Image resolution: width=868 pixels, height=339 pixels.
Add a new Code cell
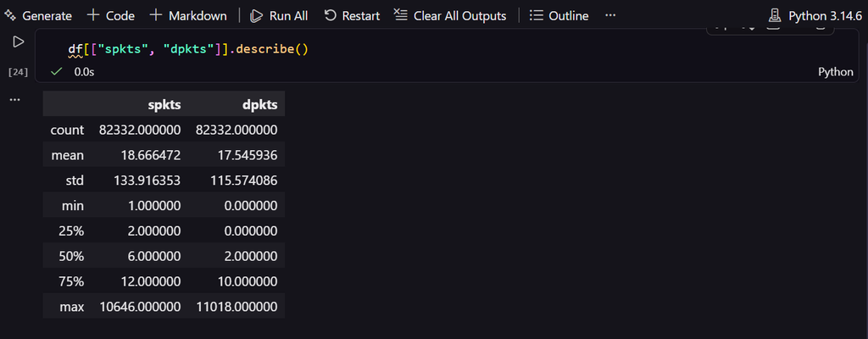[111, 15]
